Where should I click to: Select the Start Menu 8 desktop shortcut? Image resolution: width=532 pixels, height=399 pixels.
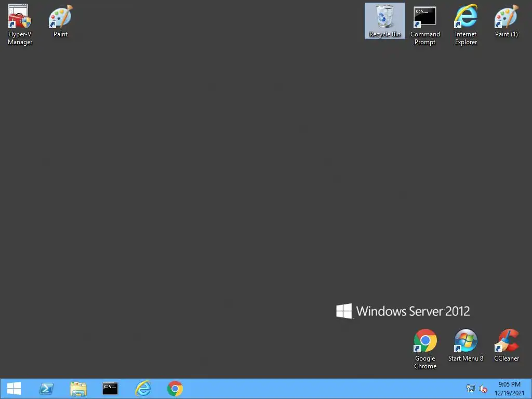(466, 345)
